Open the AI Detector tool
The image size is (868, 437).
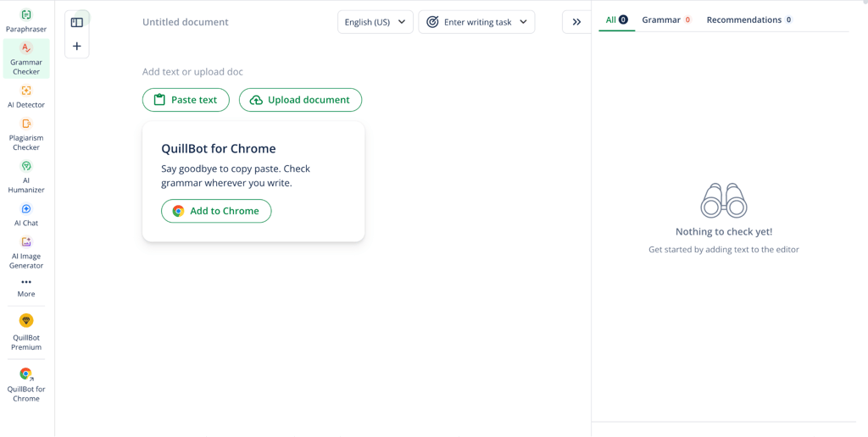click(x=26, y=97)
